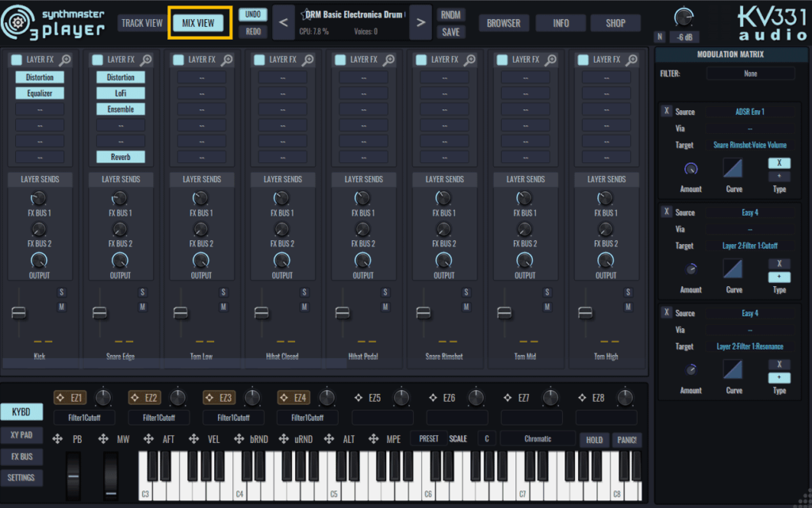Toggle the HOLD button

594,440
